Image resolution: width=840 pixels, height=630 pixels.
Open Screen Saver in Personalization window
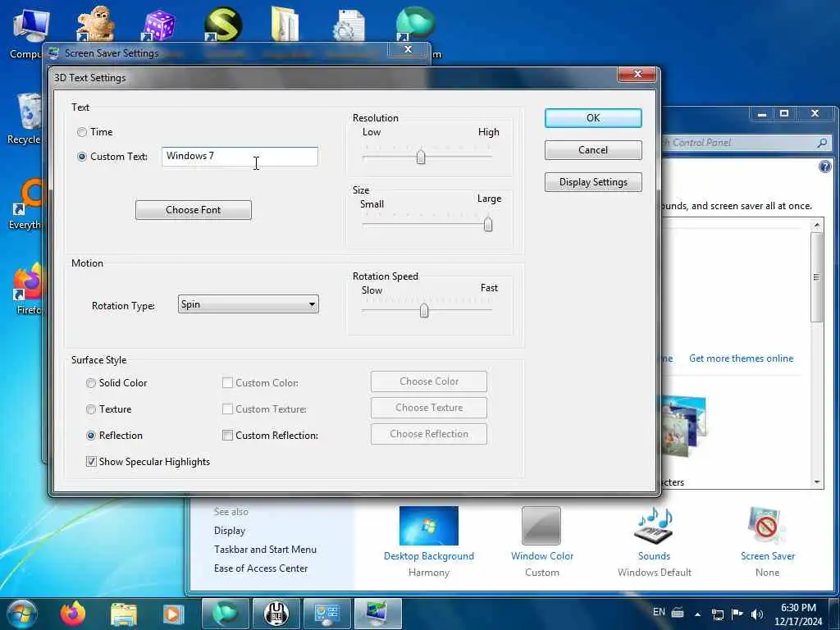(x=768, y=541)
